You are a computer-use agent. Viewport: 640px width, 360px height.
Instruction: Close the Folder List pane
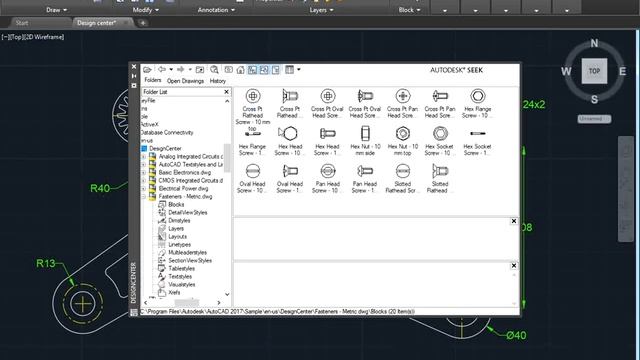point(227,92)
